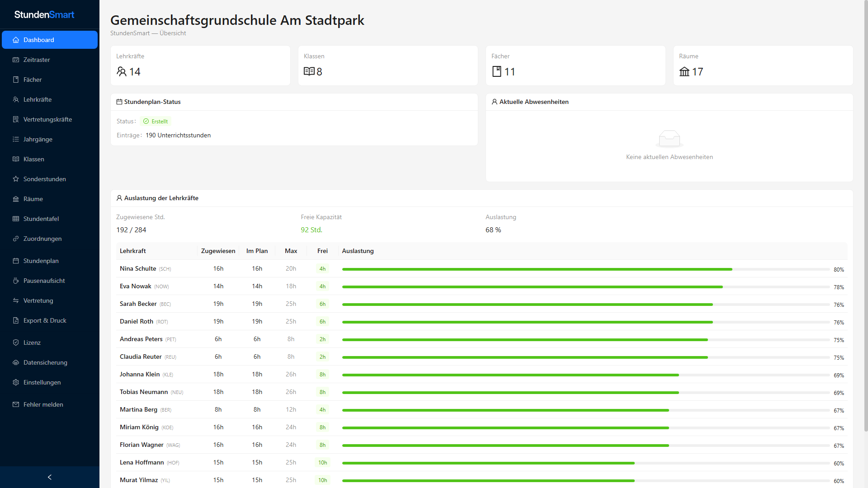
Task: Click the Räume building icon in sidebar
Action: [x=16, y=199]
